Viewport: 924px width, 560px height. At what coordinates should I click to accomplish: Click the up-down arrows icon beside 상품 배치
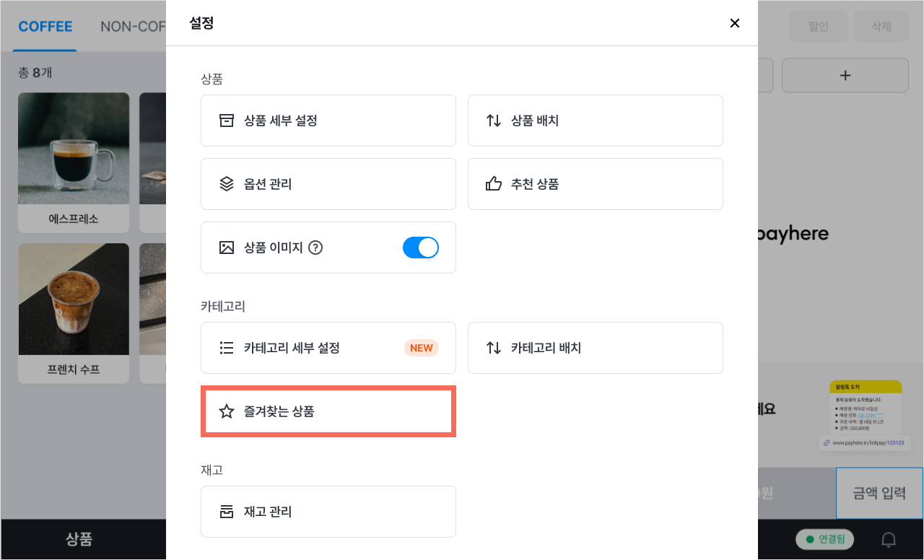494,121
